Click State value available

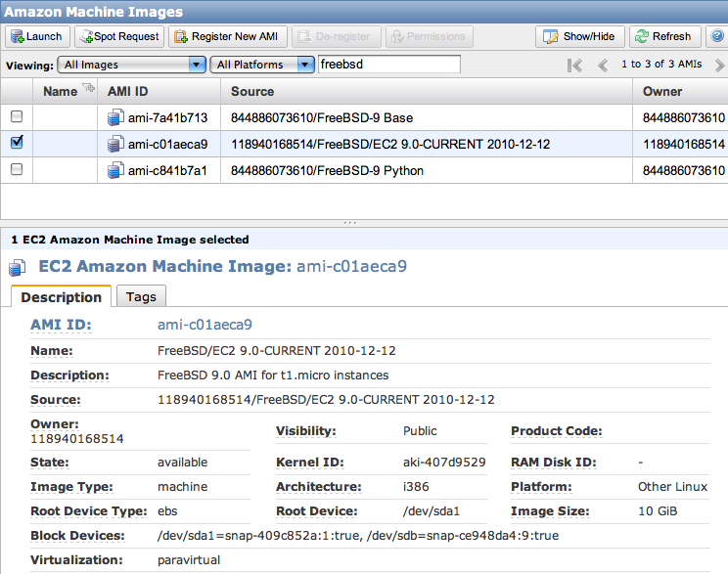(x=182, y=463)
